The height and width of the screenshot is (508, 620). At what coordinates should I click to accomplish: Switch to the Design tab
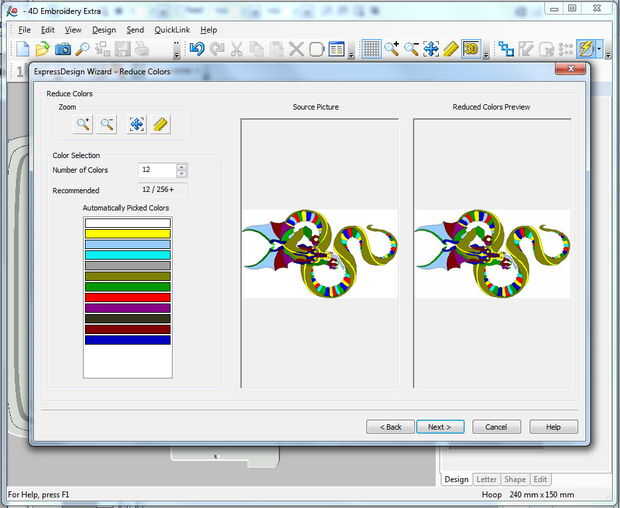456,480
